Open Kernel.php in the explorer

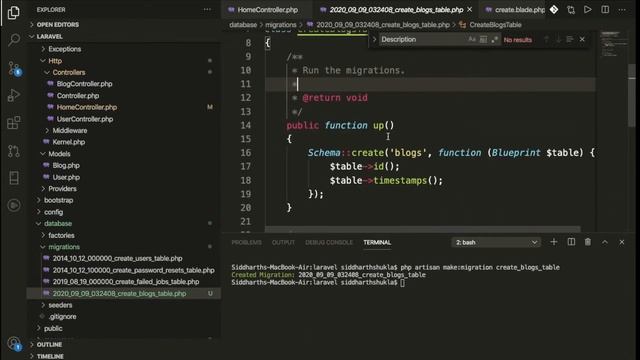(x=69, y=142)
